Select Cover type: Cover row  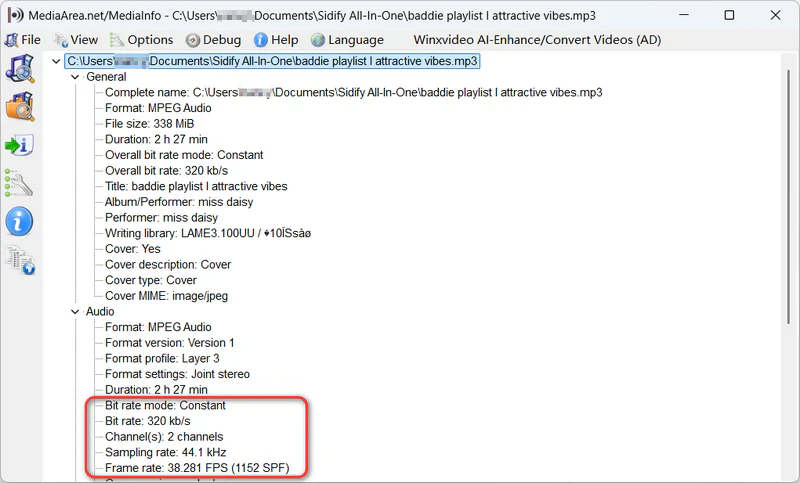pos(151,280)
